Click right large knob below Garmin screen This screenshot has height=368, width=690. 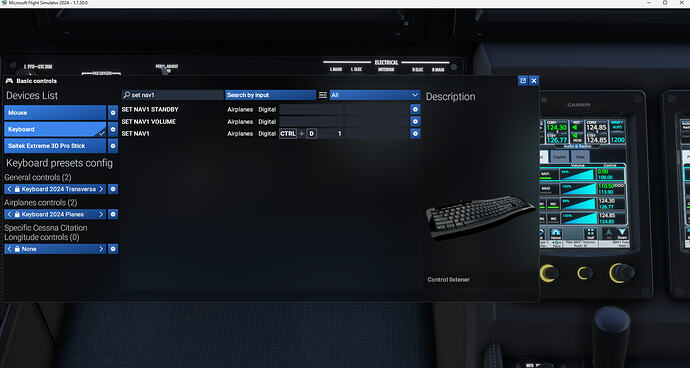(x=621, y=273)
